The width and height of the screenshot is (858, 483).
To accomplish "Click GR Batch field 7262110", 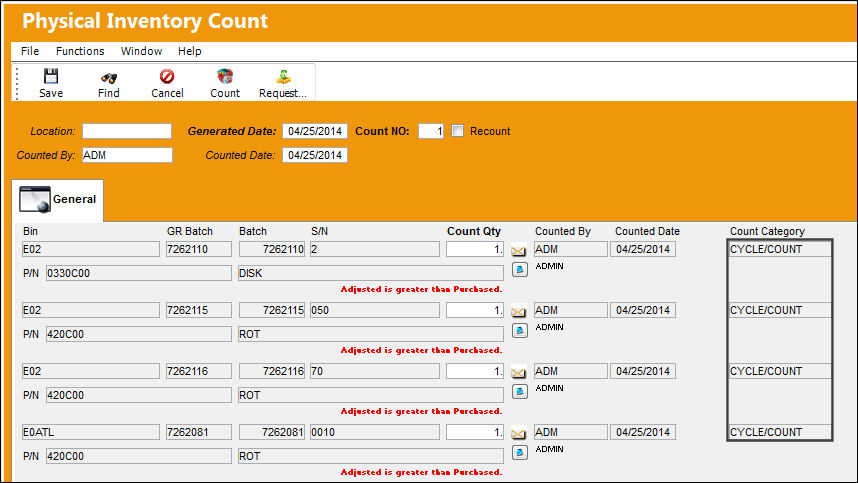I will tap(199, 249).
